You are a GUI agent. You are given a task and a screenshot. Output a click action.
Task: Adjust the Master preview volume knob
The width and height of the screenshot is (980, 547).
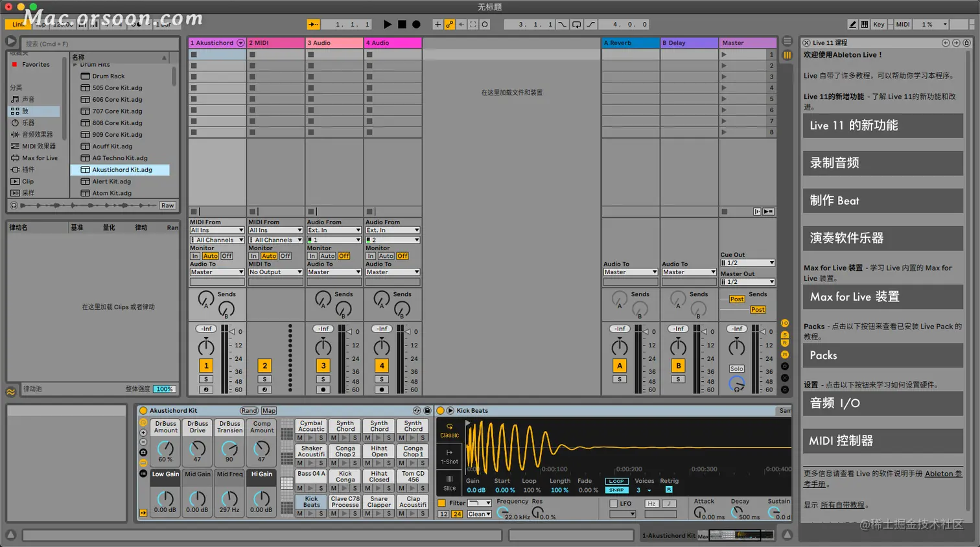point(736,384)
